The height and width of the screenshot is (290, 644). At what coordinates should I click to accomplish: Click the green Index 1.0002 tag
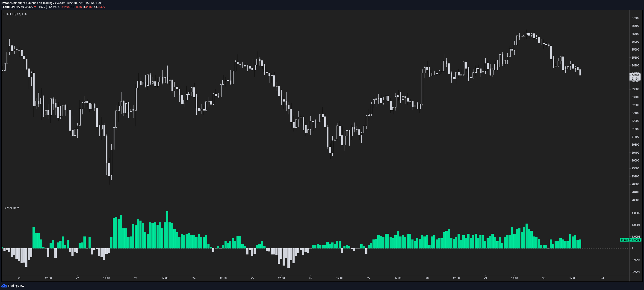click(630, 240)
